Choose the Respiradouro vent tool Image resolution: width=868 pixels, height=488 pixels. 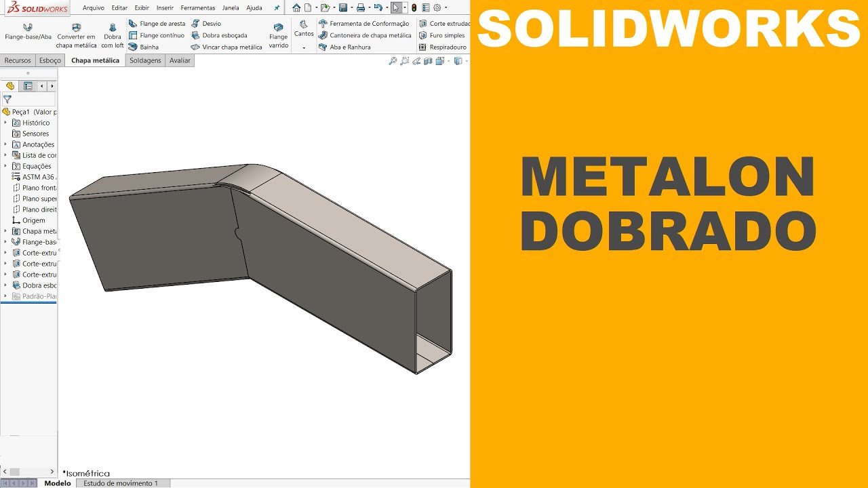443,47
